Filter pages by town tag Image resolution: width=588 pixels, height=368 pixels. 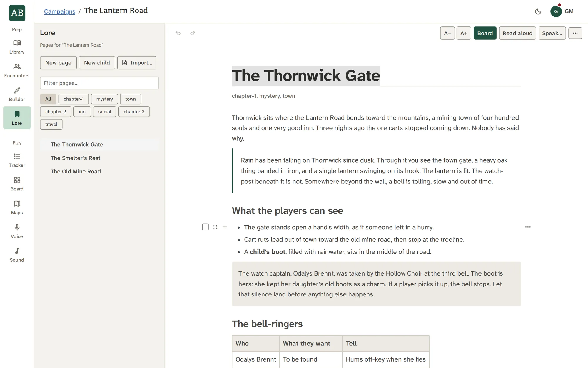(x=131, y=99)
